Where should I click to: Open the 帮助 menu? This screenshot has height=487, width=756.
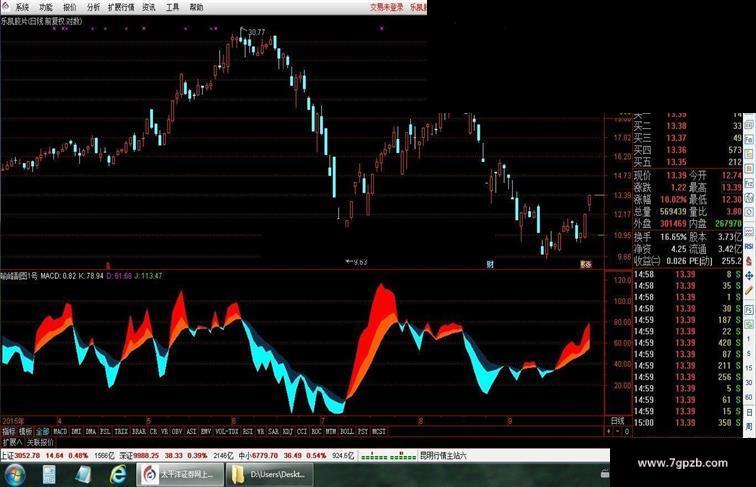(197, 7)
